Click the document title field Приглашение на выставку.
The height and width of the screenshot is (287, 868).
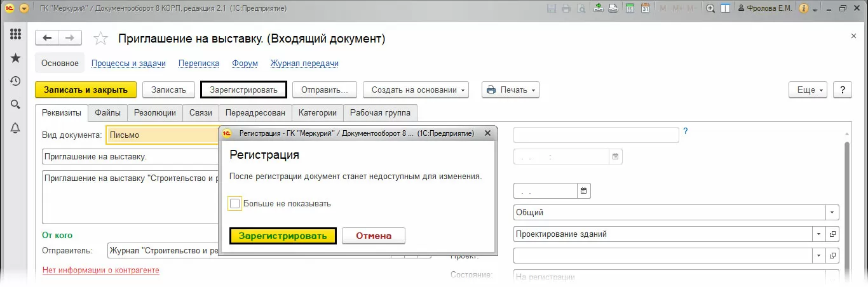pyautogui.click(x=130, y=156)
